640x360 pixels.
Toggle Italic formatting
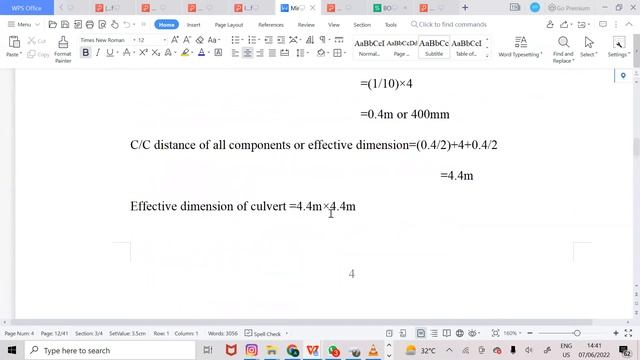(x=98, y=53)
